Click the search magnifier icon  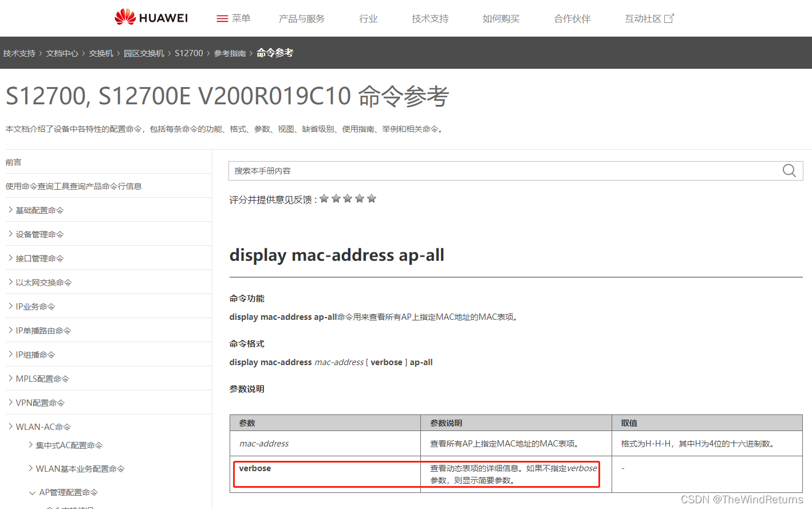coord(789,170)
